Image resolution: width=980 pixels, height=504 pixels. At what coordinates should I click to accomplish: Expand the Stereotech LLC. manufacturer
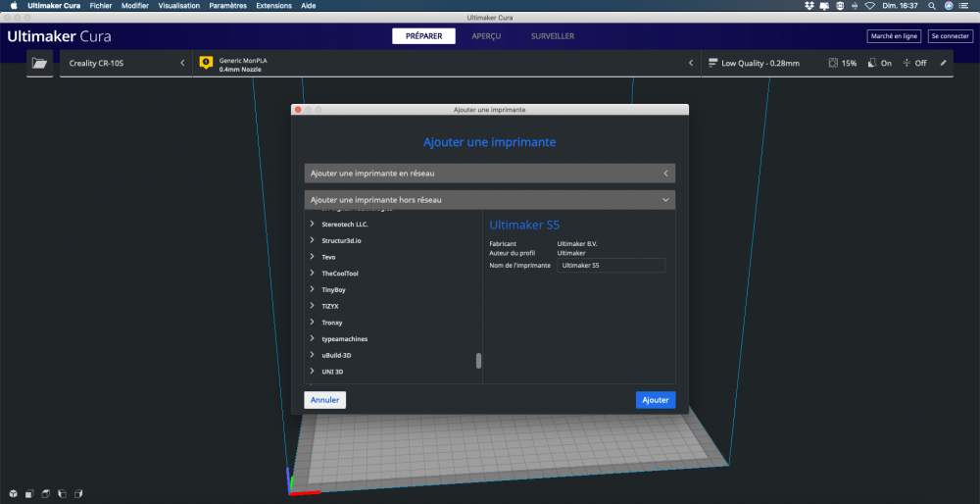[x=312, y=224]
